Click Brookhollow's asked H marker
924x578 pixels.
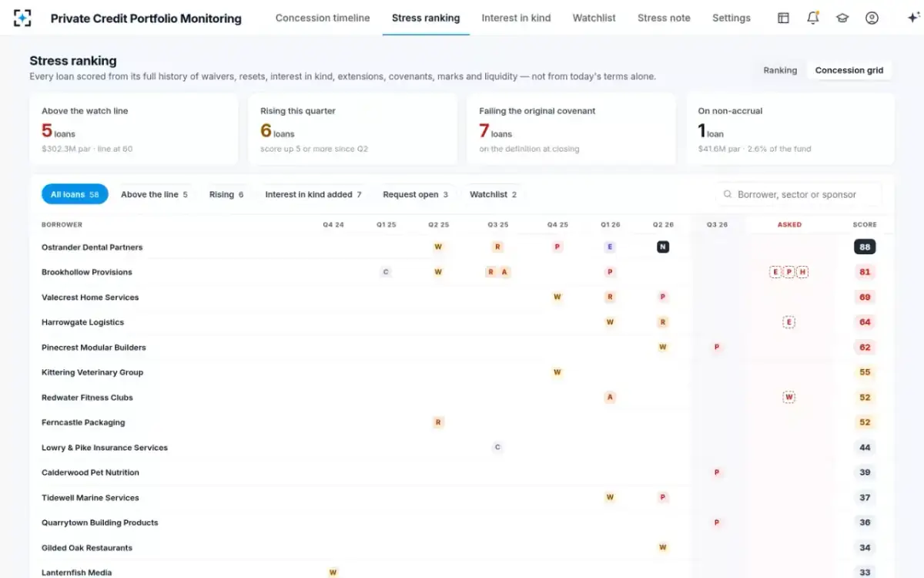802,272
